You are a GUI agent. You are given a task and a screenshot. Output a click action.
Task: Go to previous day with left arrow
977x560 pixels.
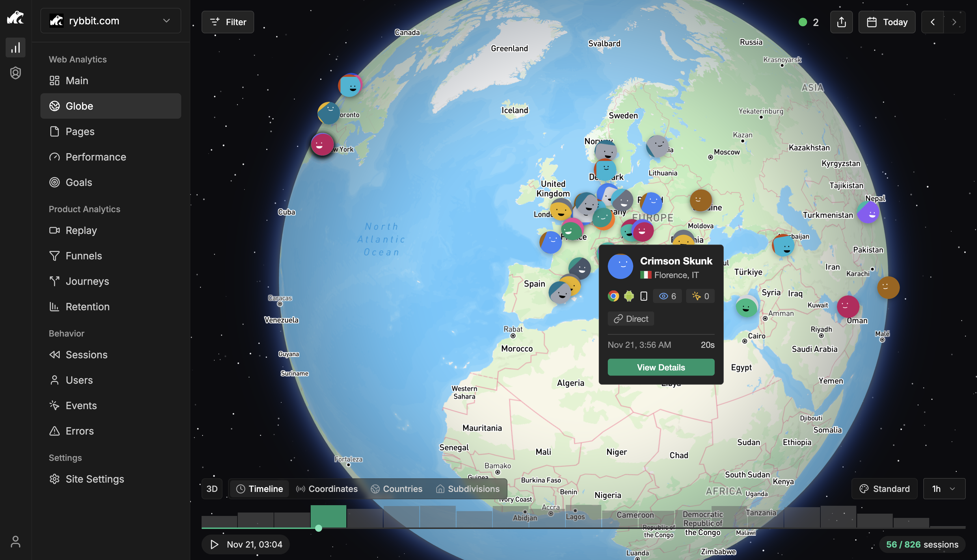point(932,22)
